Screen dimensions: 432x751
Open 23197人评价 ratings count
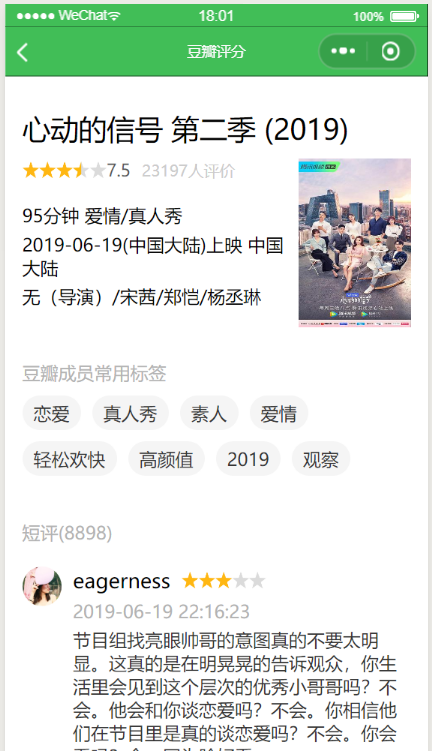tap(188, 171)
